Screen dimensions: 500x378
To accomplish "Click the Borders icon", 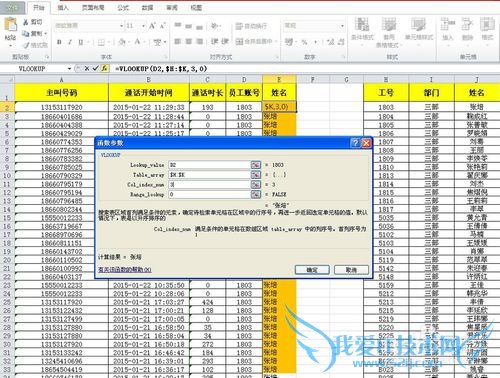I will click(101, 42).
